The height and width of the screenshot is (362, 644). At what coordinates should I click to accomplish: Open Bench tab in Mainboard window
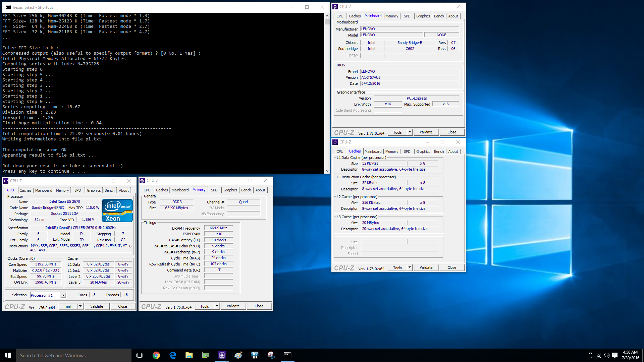pyautogui.click(x=439, y=16)
